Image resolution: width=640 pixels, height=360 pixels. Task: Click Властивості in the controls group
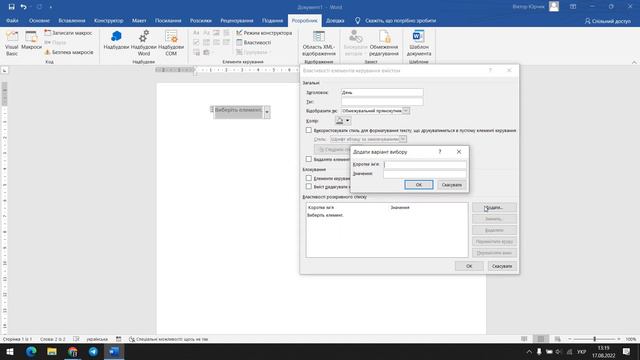[x=253, y=42]
